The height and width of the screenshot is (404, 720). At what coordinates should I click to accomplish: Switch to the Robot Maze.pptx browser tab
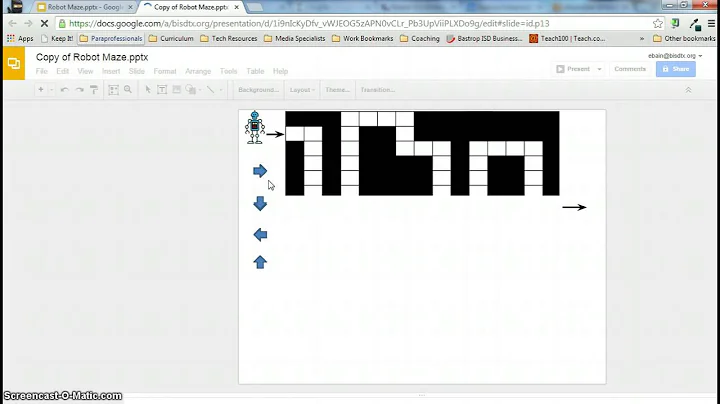[85, 7]
